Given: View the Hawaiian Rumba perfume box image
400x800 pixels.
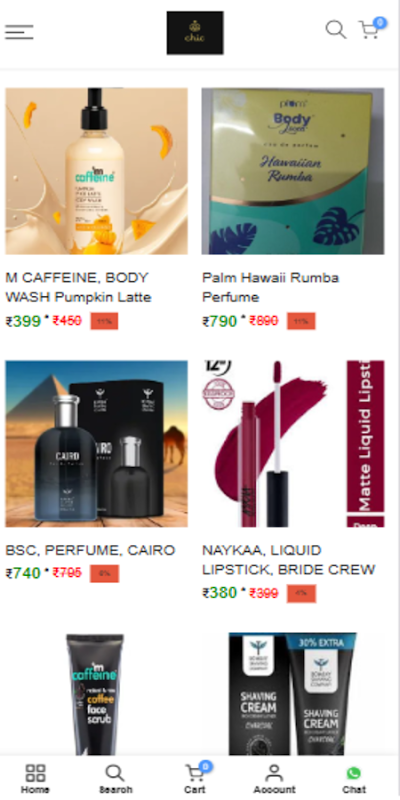Looking at the screenshot, I should click(x=293, y=171).
